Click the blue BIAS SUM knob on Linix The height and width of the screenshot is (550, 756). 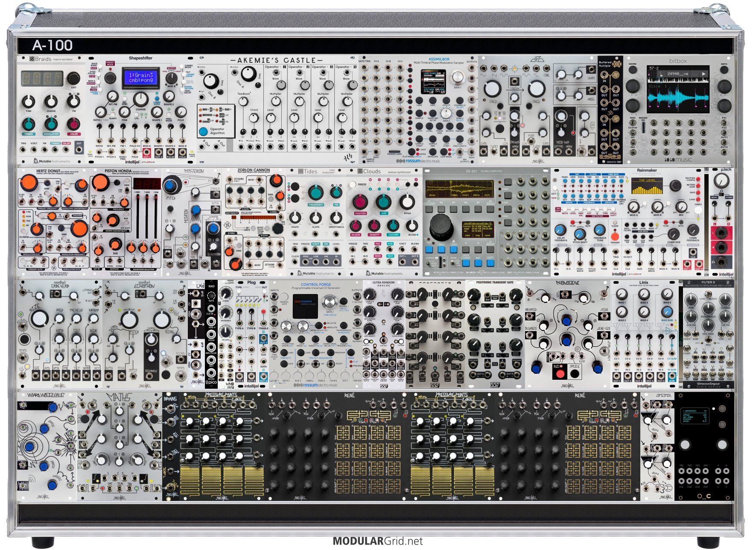pyautogui.click(x=666, y=311)
